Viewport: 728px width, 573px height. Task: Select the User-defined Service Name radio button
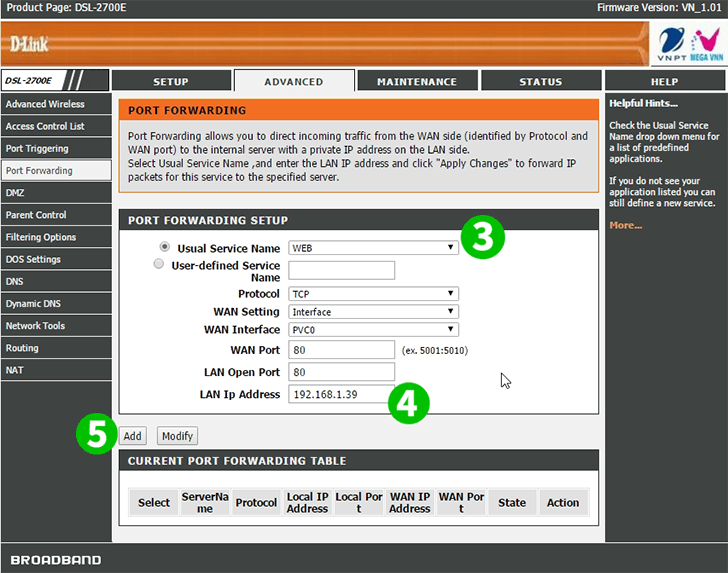[158, 265]
